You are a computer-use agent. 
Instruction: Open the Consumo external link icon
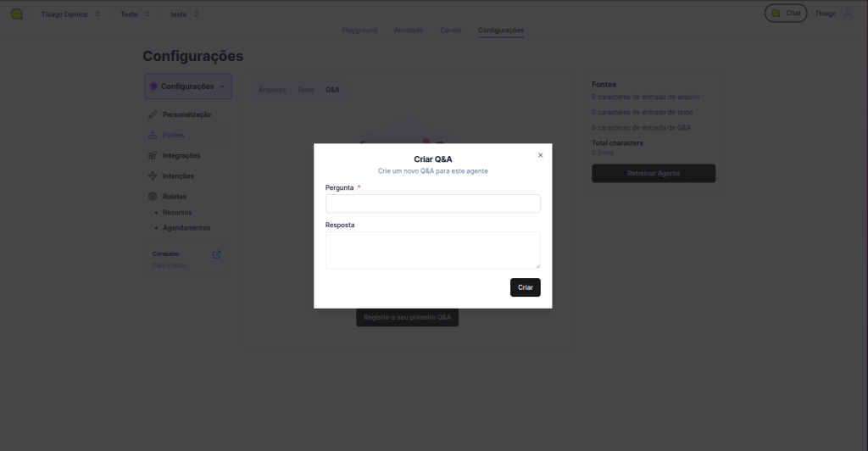tap(216, 254)
